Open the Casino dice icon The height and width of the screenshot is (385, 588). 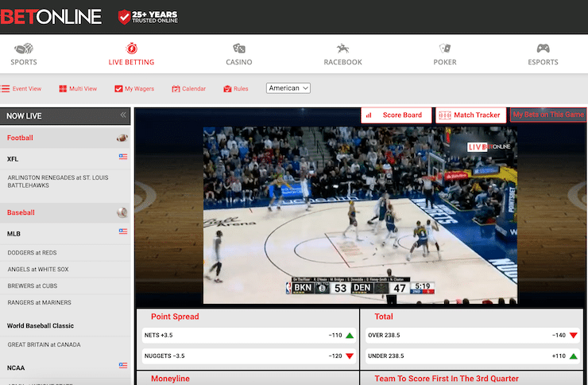239,49
